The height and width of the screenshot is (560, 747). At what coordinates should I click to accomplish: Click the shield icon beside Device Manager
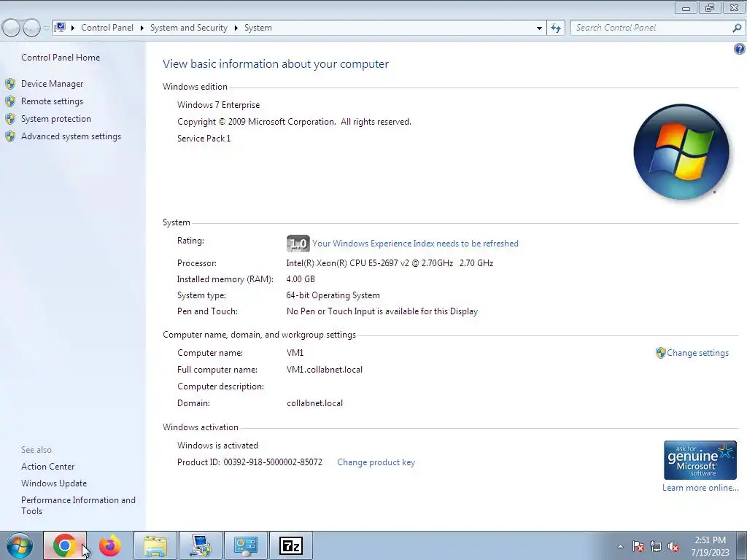[x=10, y=85]
